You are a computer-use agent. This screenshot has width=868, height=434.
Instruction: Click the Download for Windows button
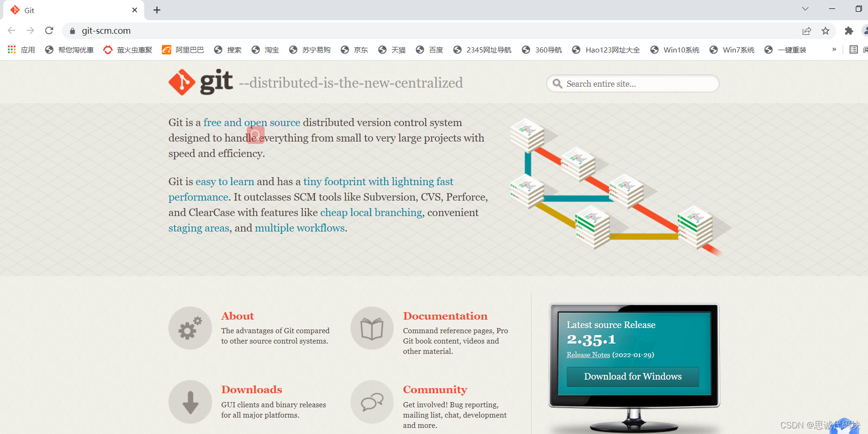pos(633,376)
